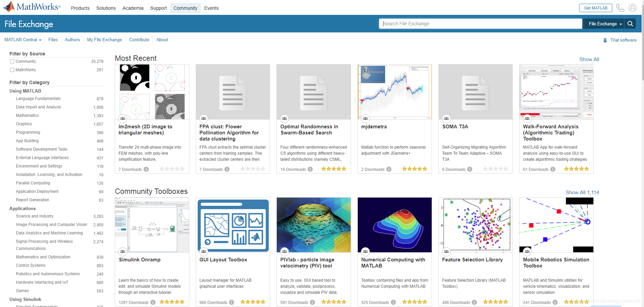Click the search magnifier button
This screenshot has height=307, width=644.
click(630, 24)
